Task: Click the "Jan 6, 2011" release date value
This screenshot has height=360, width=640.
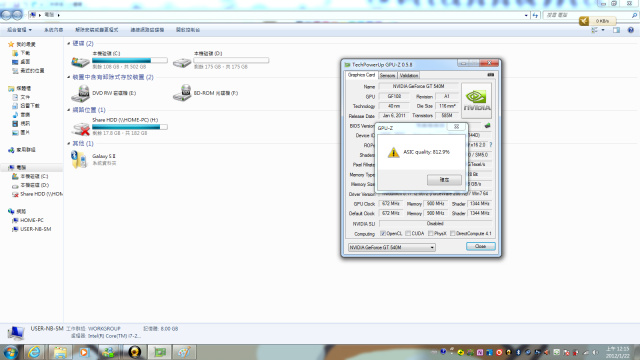Action: click(x=394, y=116)
